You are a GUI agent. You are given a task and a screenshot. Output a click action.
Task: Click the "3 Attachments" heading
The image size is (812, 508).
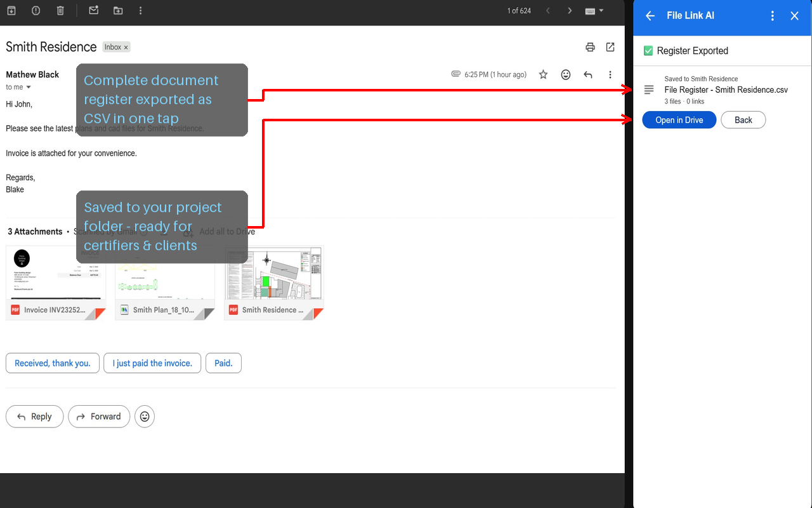point(35,232)
